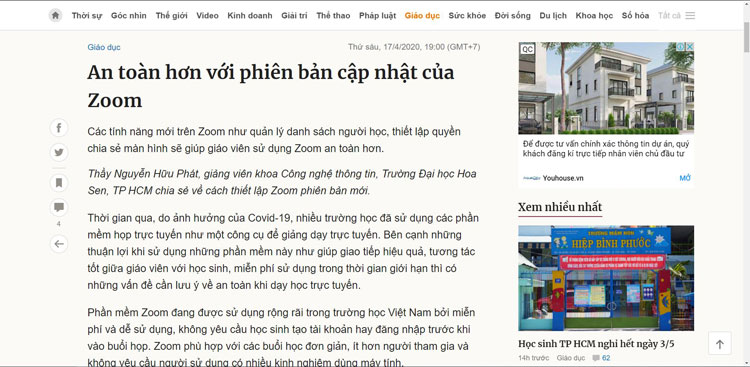
Task: Open the AdChoices info icon
Action: point(680,47)
